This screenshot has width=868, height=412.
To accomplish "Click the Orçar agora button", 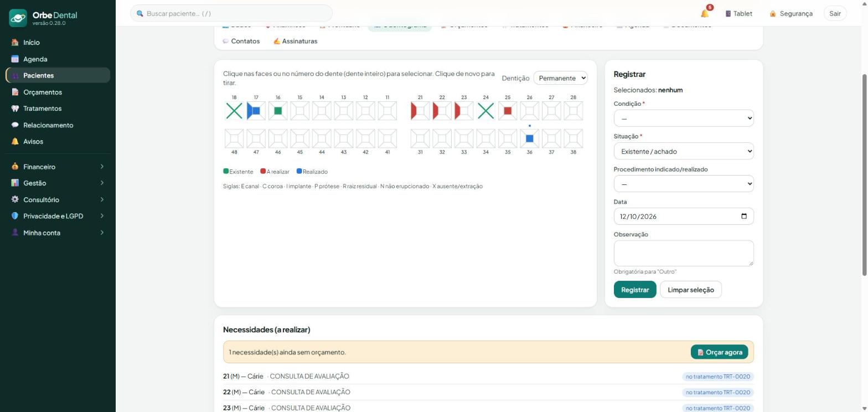I will coord(719,352).
